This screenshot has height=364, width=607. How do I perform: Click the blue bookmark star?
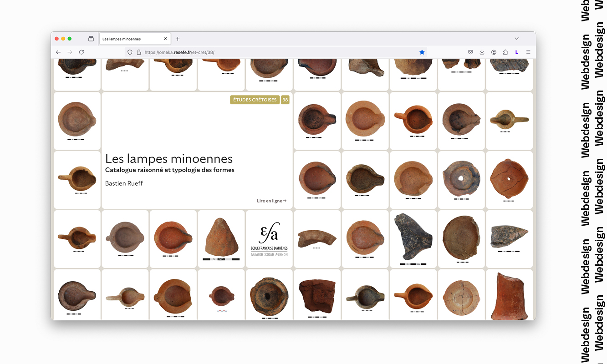pos(422,52)
